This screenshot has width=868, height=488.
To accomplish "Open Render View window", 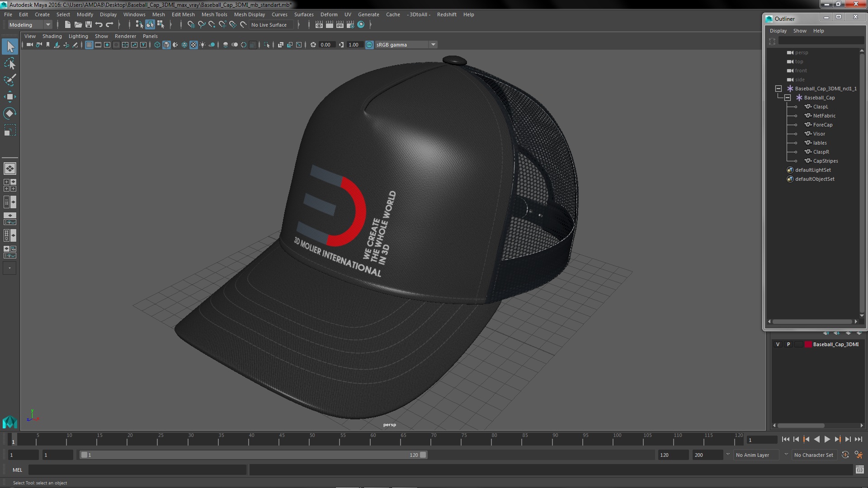I will click(x=319, y=25).
